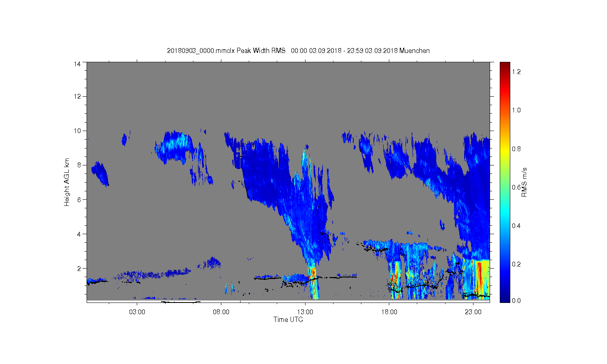Click the dark red top of colorbar
The width and height of the screenshot is (607, 364).
[505, 66]
